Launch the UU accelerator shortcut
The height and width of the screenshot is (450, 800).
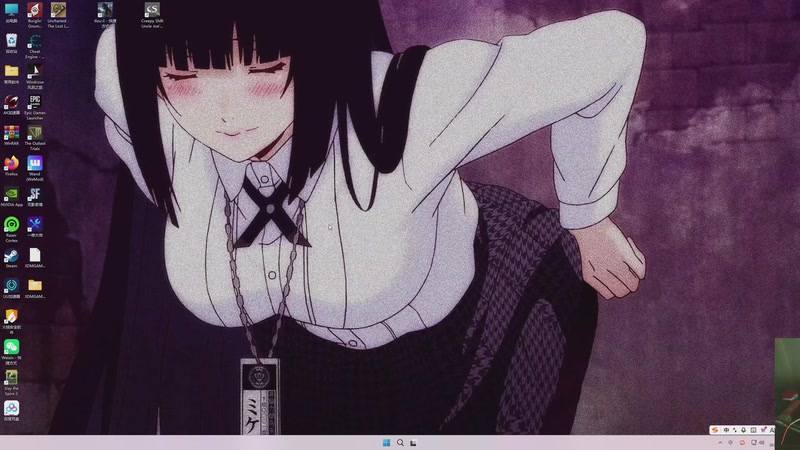[11, 289]
